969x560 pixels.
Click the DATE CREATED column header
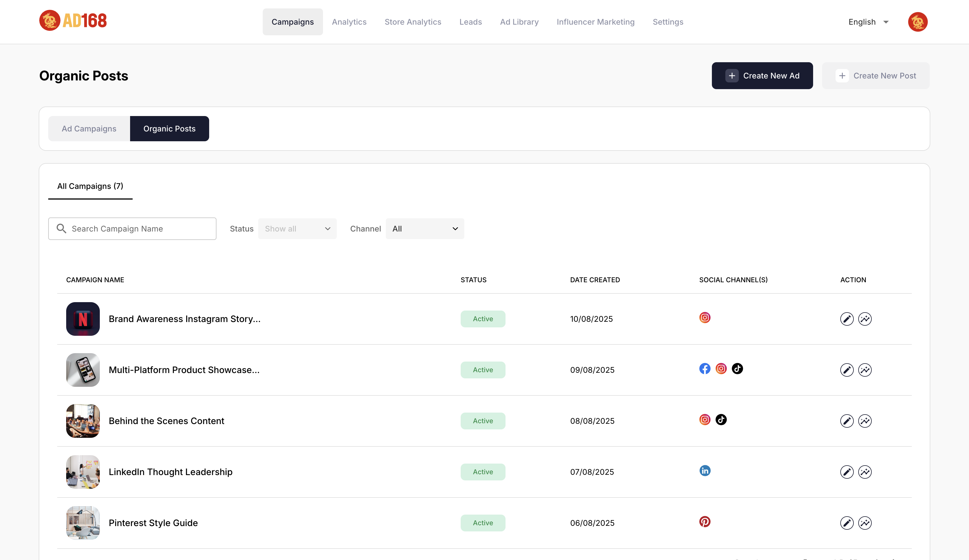pyautogui.click(x=594, y=280)
